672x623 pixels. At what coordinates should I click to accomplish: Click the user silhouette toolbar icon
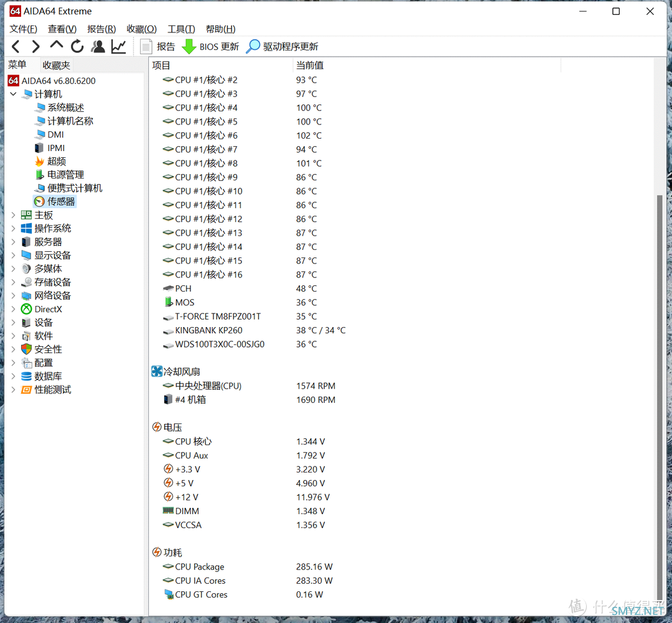pyautogui.click(x=98, y=46)
